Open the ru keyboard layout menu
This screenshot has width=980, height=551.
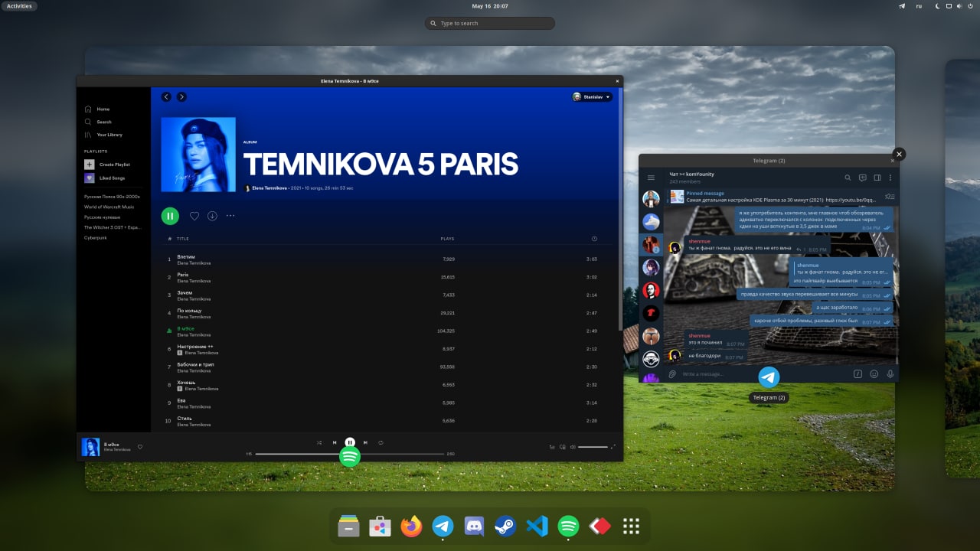pos(919,6)
